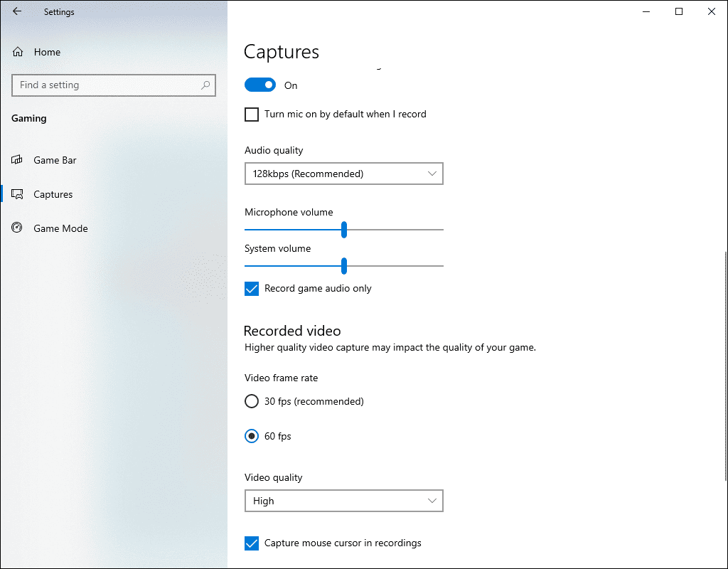
Task: Turn off the recording toggle switch
Action: pos(259,84)
